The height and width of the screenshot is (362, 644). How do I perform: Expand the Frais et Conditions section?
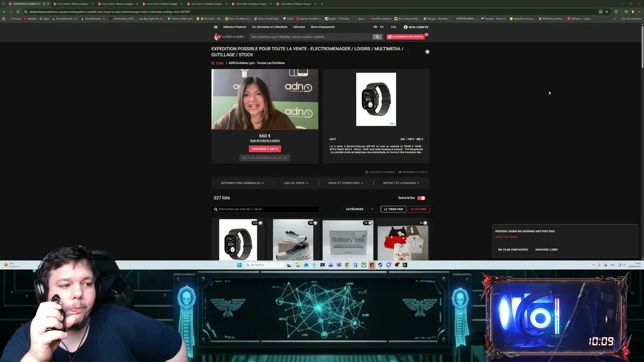point(346,183)
